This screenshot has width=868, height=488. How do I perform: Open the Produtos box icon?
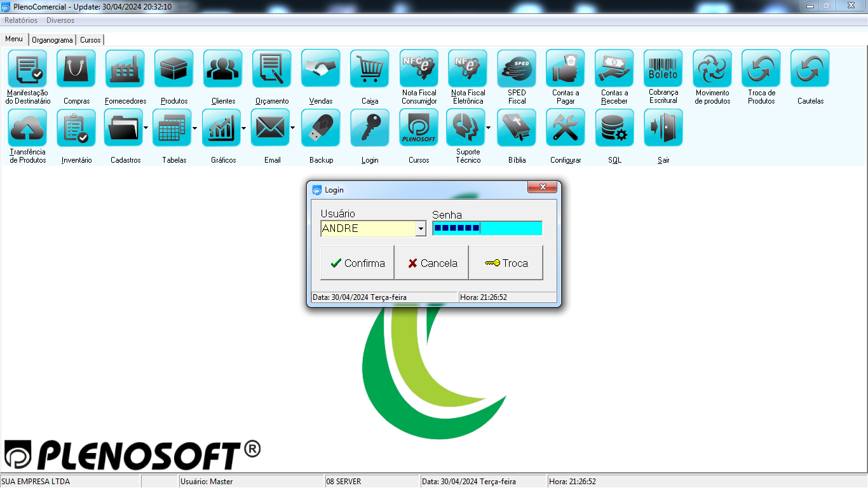coord(174,68)
